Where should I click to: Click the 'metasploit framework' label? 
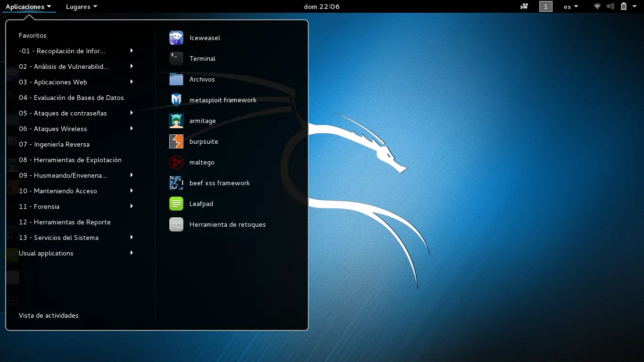tap(223, 100)
